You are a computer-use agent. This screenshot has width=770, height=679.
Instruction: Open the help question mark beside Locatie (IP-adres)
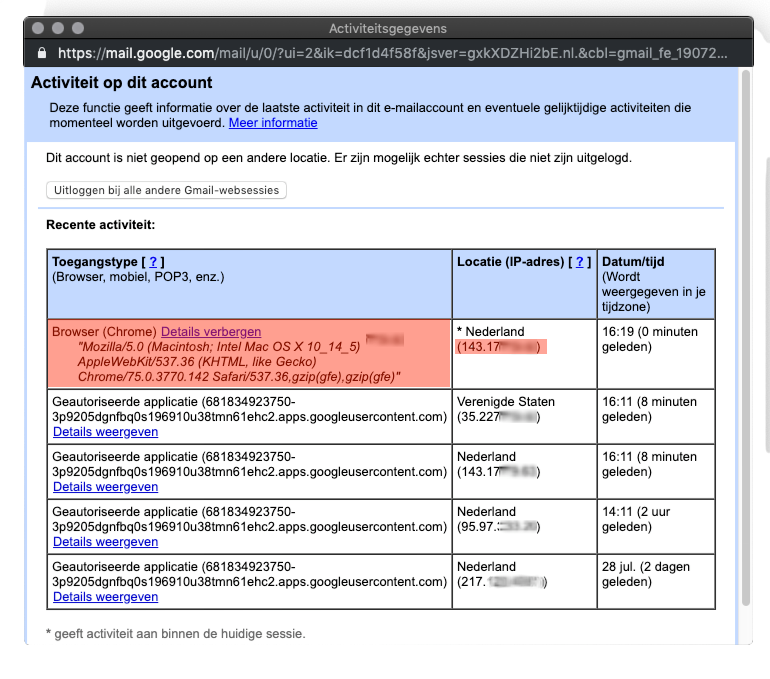(579, 262)
